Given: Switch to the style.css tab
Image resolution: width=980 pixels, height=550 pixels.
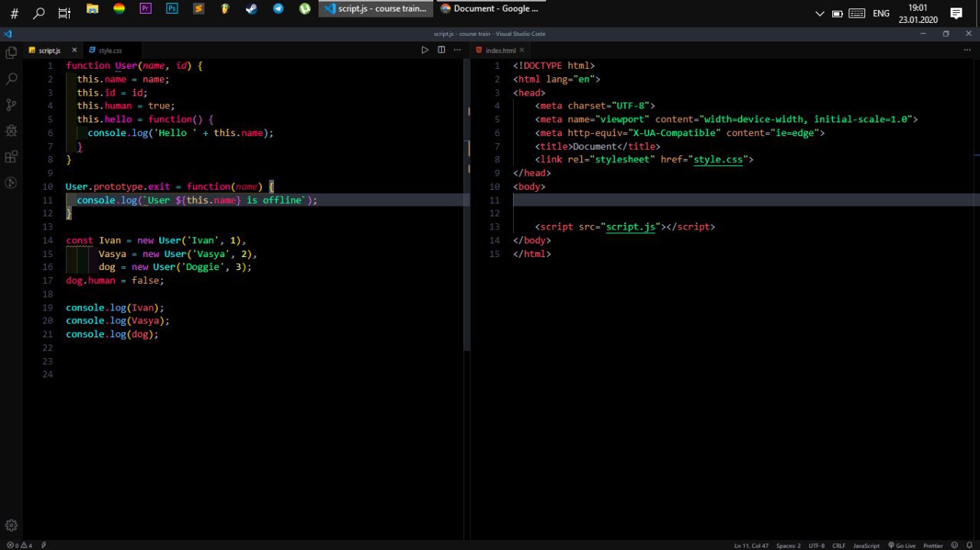Looking at the screenshot, I should click(109, 50).
